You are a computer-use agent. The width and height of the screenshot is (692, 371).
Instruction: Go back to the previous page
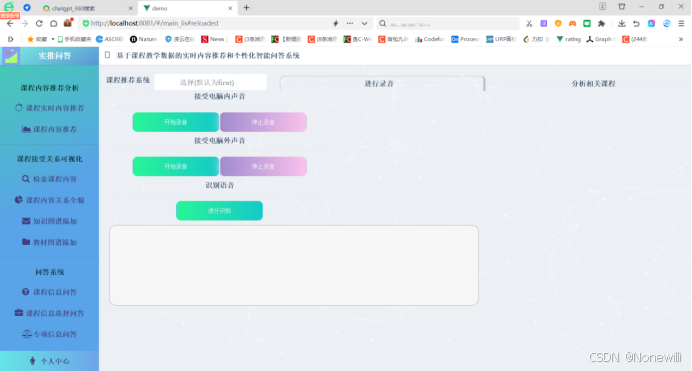(10, 23)
